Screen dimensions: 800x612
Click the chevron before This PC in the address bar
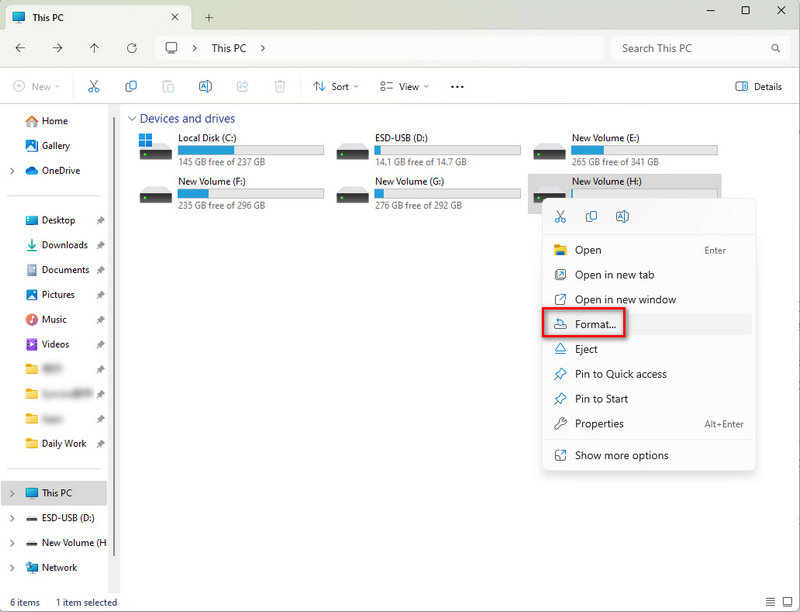click(195, 48)
